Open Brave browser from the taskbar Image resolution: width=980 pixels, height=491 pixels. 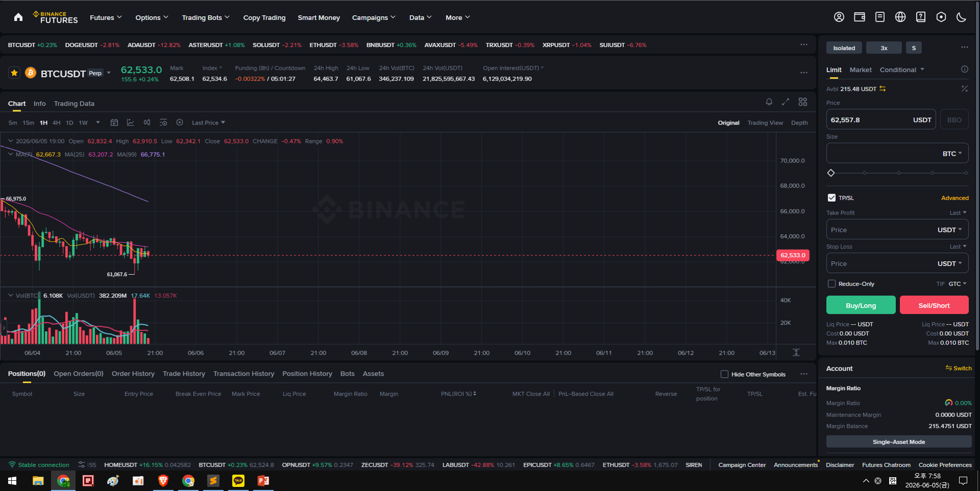(x=163, y=481)
